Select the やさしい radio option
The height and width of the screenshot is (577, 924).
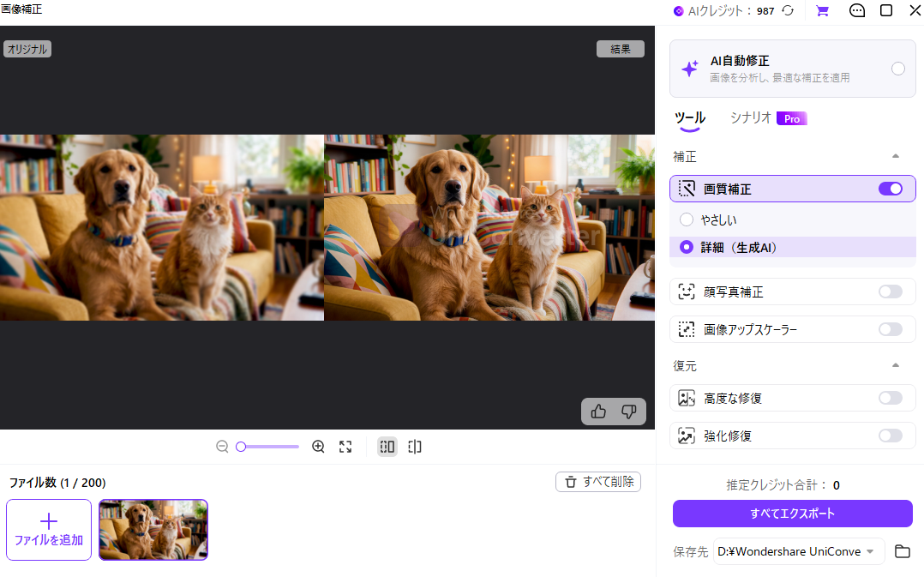click(x=687, y=219)
